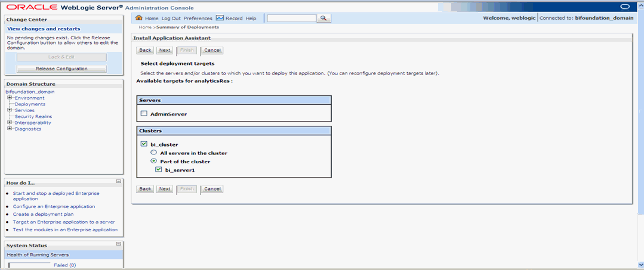
Task: Click the Lock & Edit button
Action: (61, 57)
